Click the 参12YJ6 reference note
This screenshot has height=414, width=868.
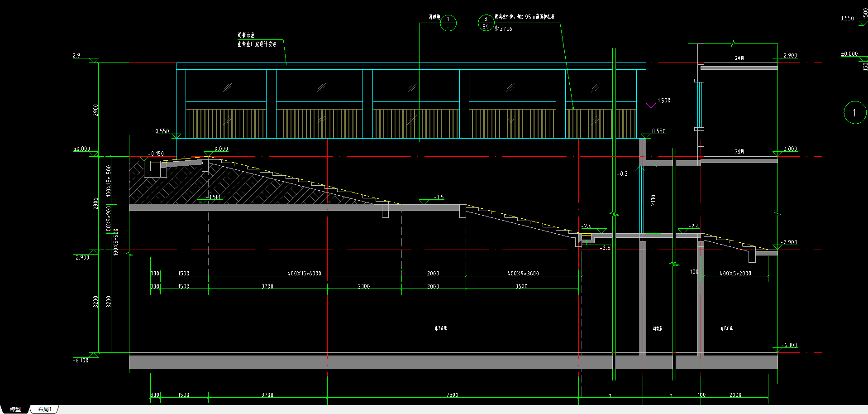503,29
